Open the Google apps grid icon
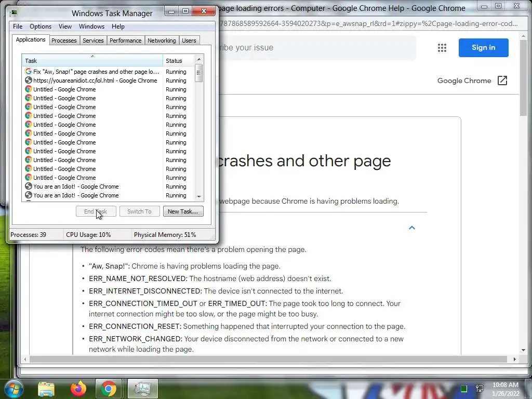532x399 pixels. tap(442, 48)
